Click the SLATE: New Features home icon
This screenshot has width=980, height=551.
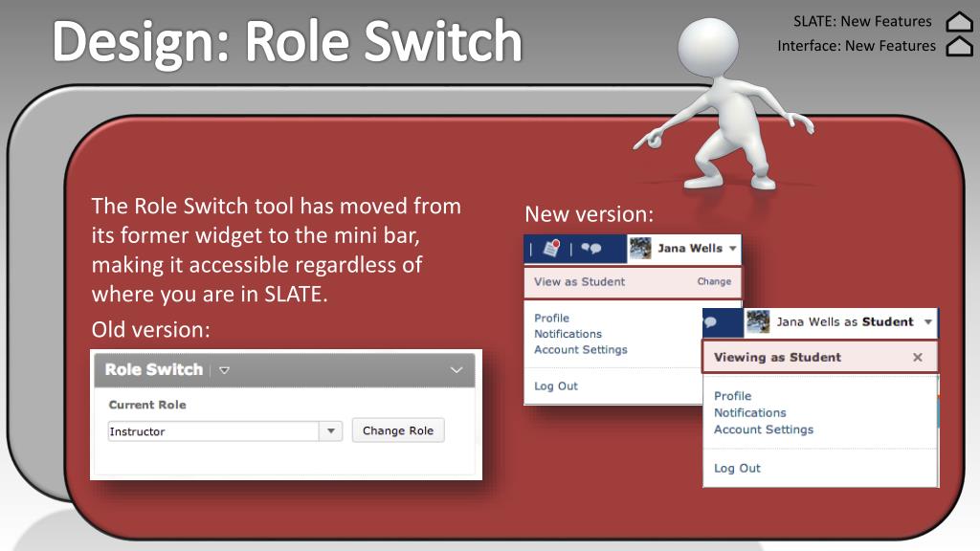959,21
